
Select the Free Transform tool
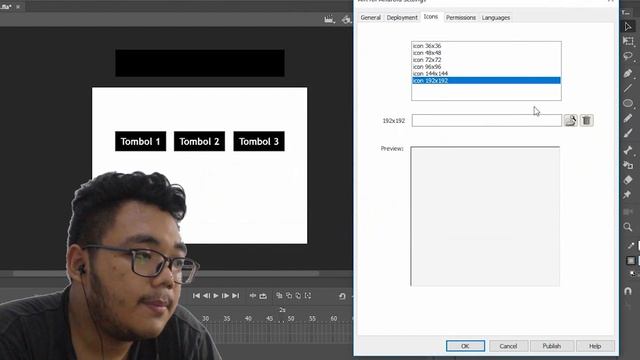tap(628, 41)
